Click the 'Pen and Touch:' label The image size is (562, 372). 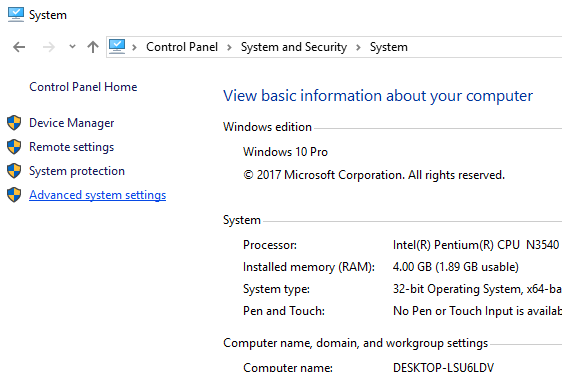[284, 311]
